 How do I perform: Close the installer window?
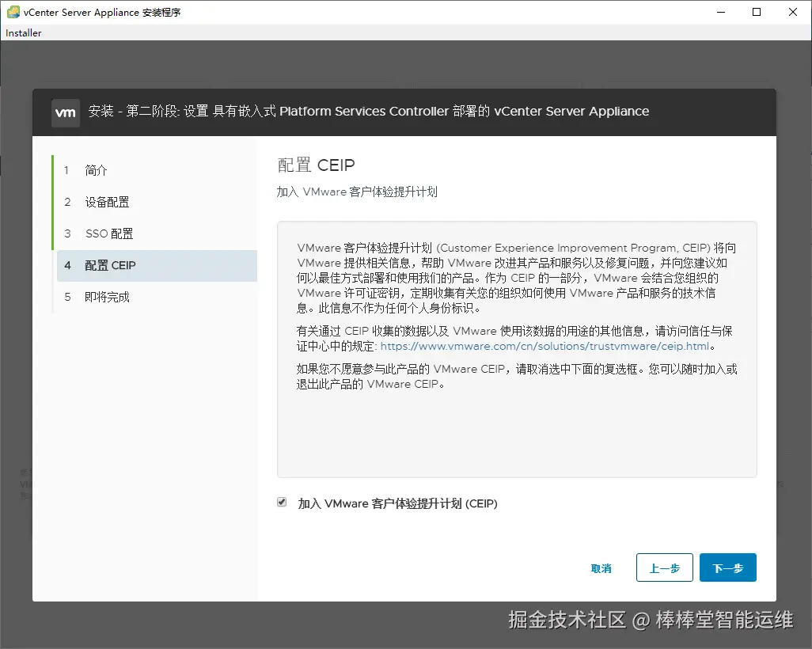click(792, 12)
